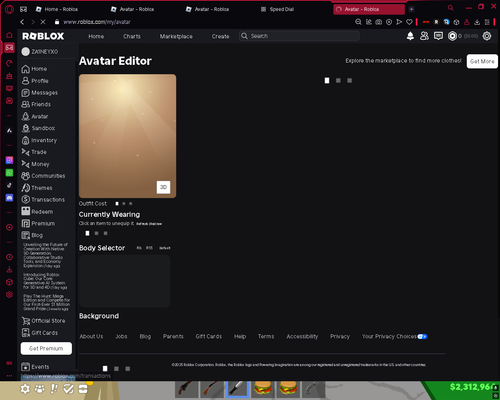
Task: Open the Roblox notifications bell
Action: 410,36
